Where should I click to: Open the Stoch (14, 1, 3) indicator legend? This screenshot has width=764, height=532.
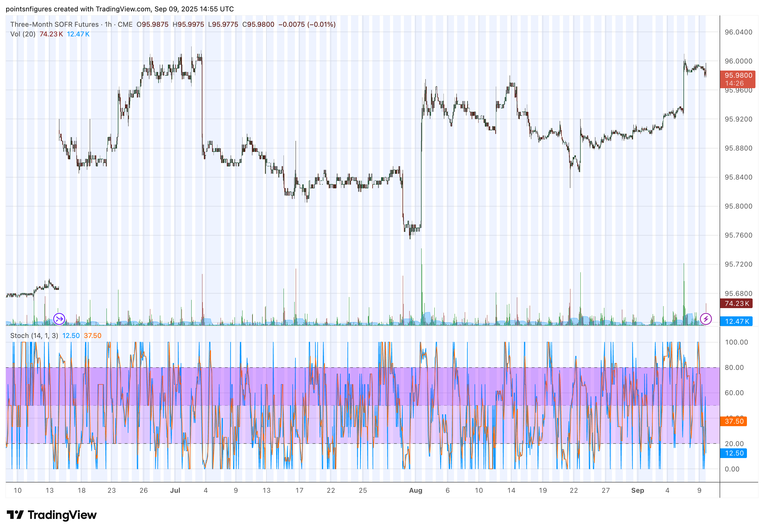coord(34,335)
